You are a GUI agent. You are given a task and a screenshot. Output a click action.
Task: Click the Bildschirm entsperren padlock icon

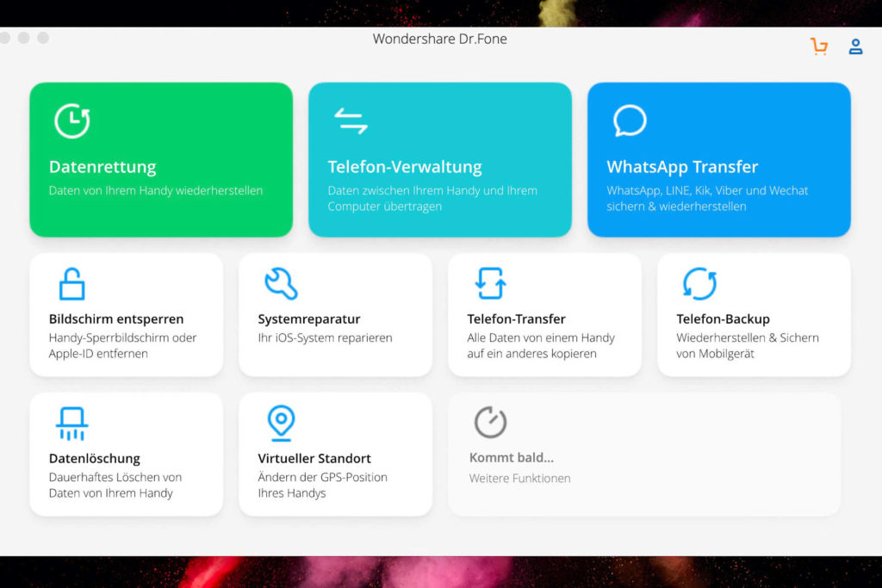point(72,284)
